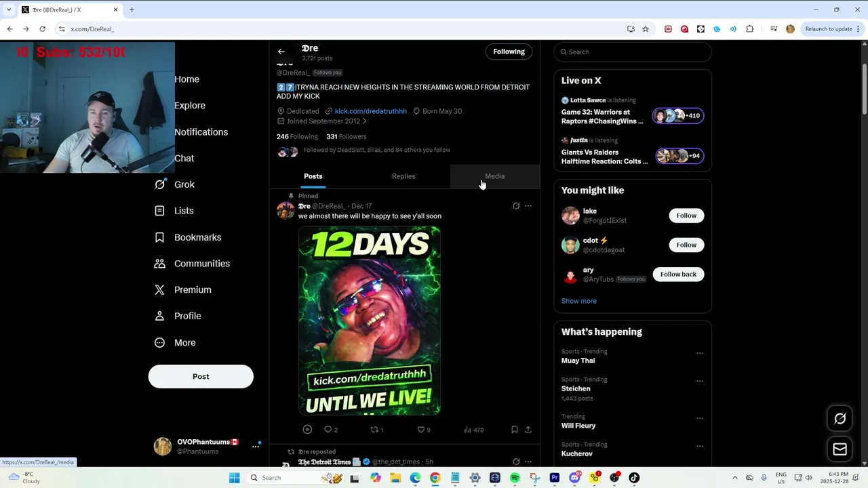Open Explore in the sidebar
The image size is (868, 488).
pos(190,106)
